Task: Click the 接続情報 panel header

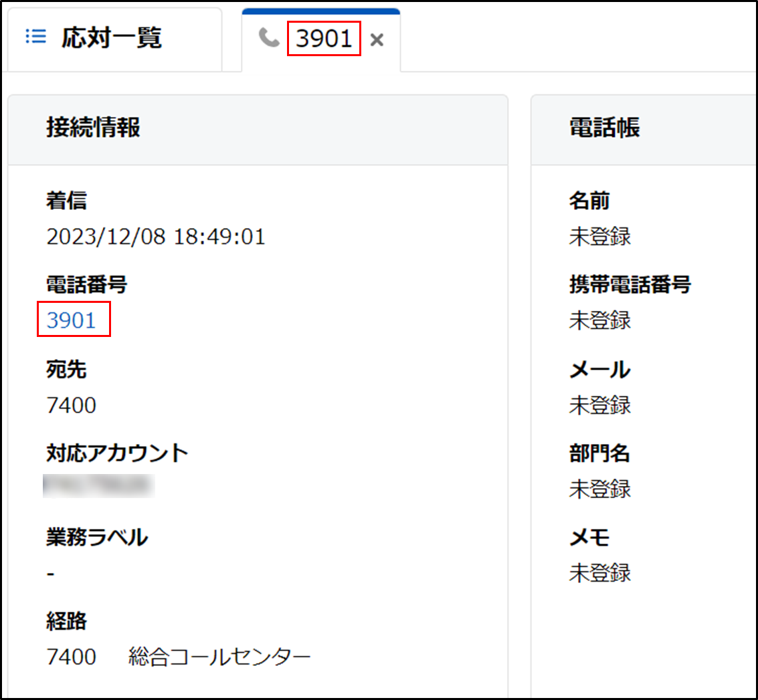Action: click(x=93, y=127)
